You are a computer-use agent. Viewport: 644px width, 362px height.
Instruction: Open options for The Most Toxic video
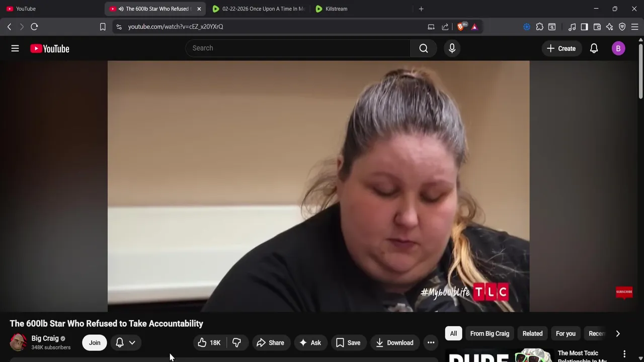tap(624, 354)
